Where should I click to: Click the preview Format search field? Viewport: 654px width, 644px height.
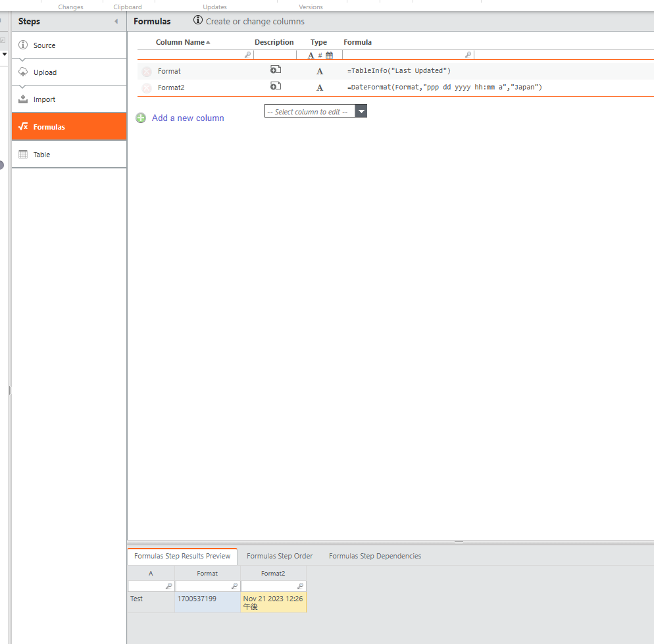[x=207, y=586]
